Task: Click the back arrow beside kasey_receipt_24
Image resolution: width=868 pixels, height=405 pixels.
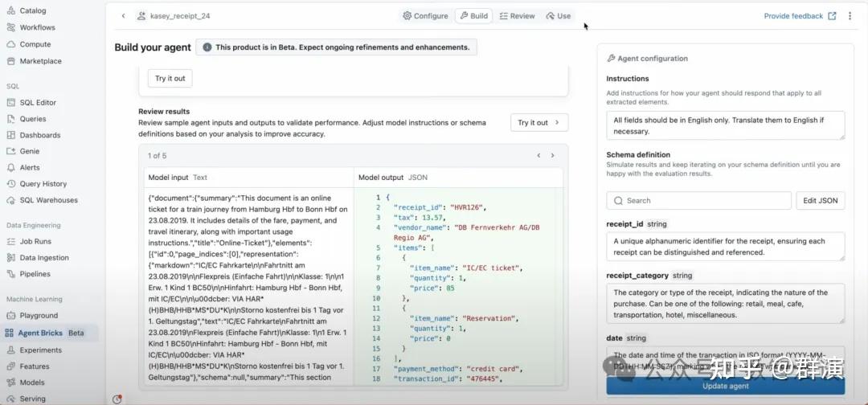Action: 123,16
